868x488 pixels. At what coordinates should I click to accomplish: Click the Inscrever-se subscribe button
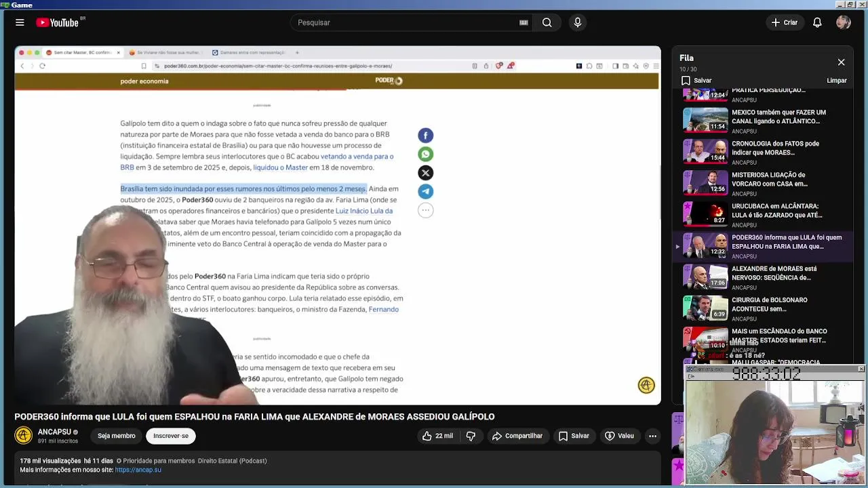coord(171,436)
